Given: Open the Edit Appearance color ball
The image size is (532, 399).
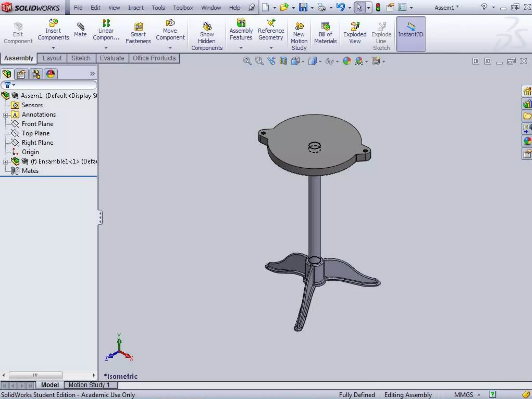Looking at the screenshot, I should (347, 61).
